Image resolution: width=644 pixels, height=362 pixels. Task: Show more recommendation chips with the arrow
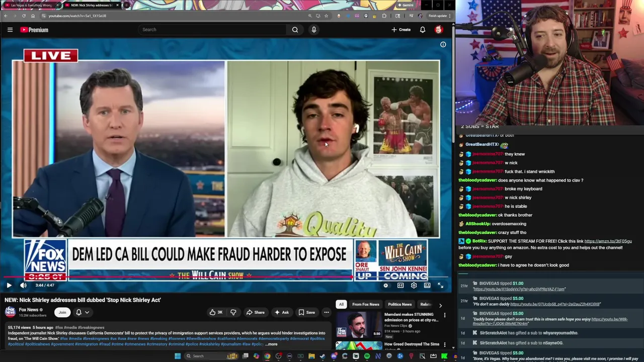pyautogui.click(x=440, y=305)
